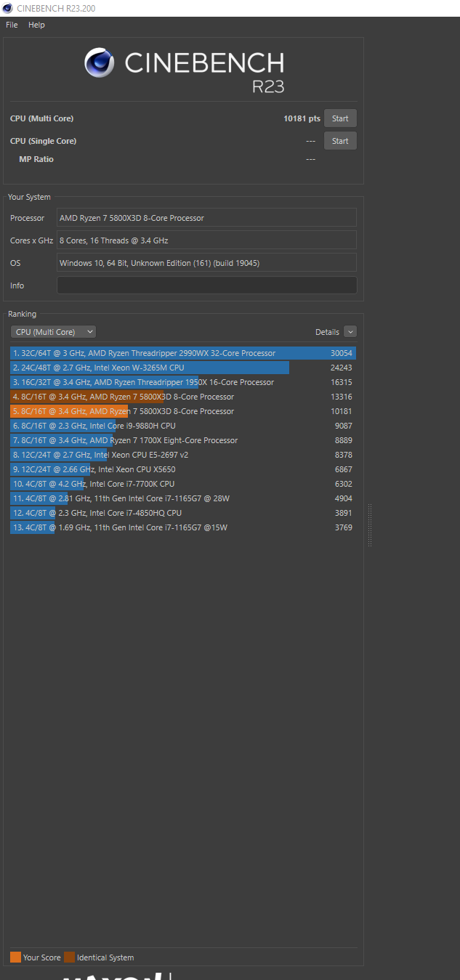The height and width of the screenshot is (980, 460).
Task: Click the MP Ratio label
Action: 36,159
